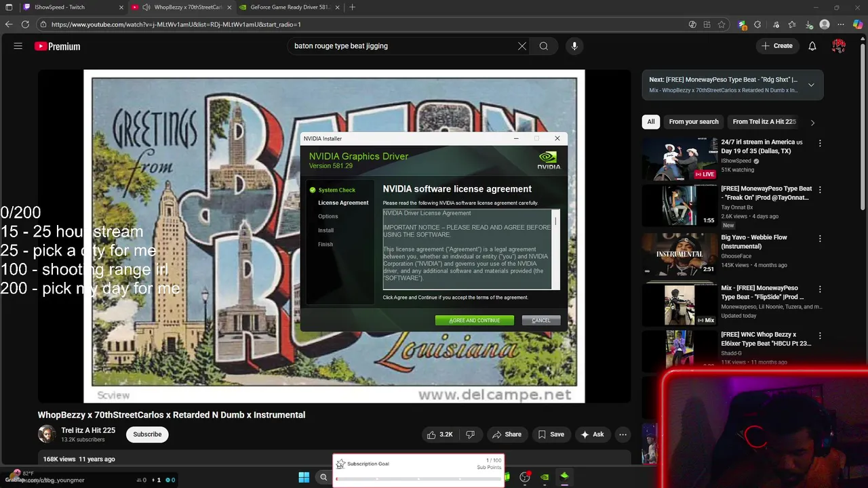The image size is (868, 488).
Task: Open the 24/7 irl stream video thumbnail
Action: [x=679, y=159]
